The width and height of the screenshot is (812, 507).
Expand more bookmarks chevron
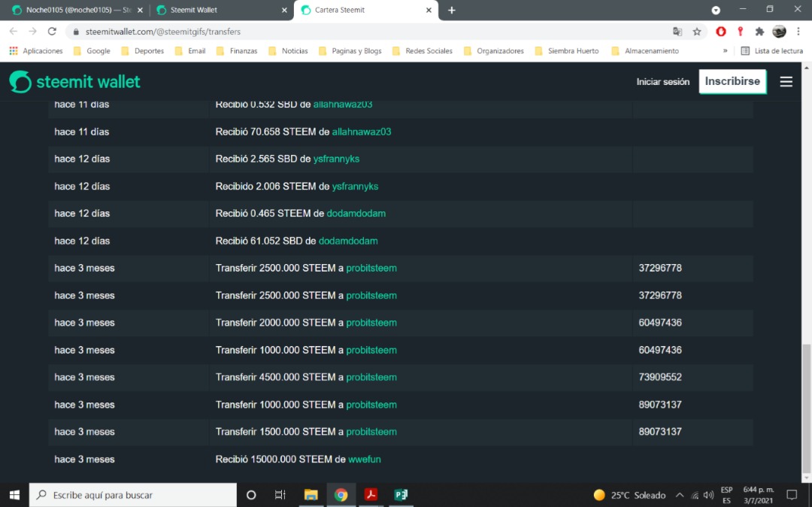[x=725, y=50]
